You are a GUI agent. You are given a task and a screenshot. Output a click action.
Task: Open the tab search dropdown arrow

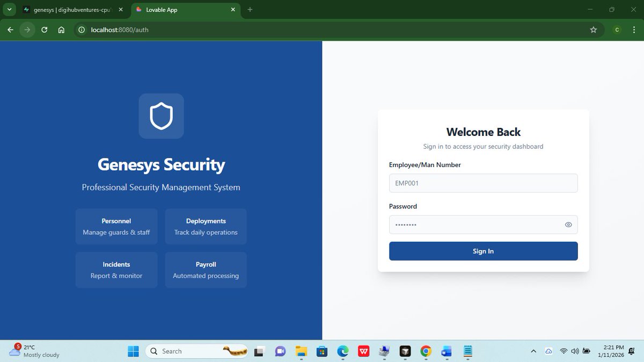pos(9,10)
